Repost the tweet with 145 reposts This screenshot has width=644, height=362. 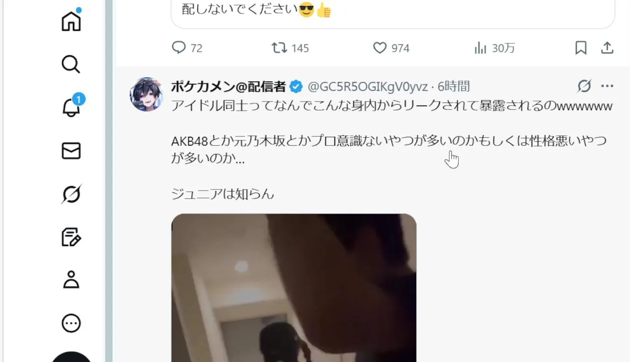(290, 48)
